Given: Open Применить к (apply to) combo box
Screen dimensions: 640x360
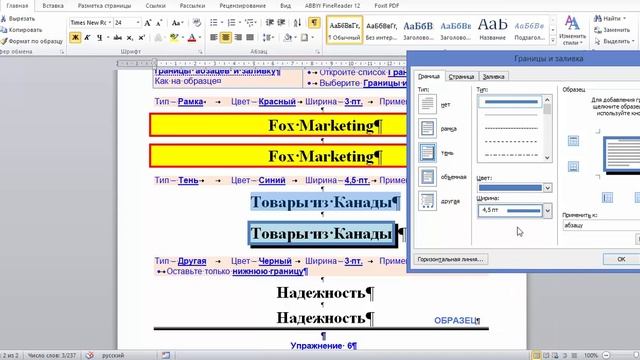Looking at the screenshot, I should 601,225.
